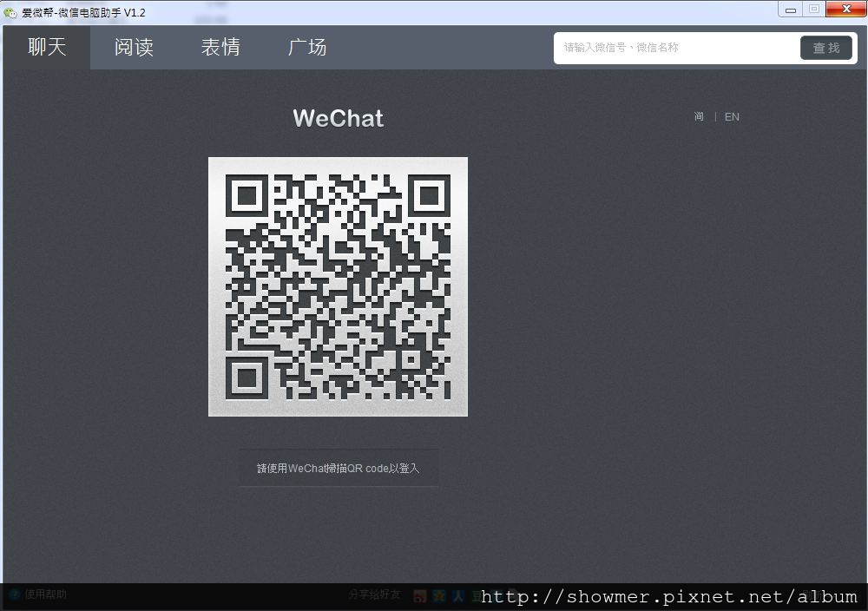Close the 爱微帮 window

point(845,10)
